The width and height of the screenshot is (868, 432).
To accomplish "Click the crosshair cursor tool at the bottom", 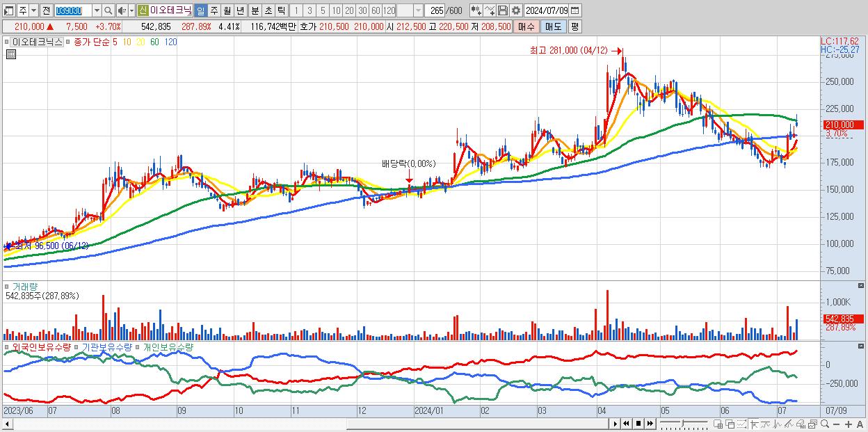I will (x=754, y=424).
